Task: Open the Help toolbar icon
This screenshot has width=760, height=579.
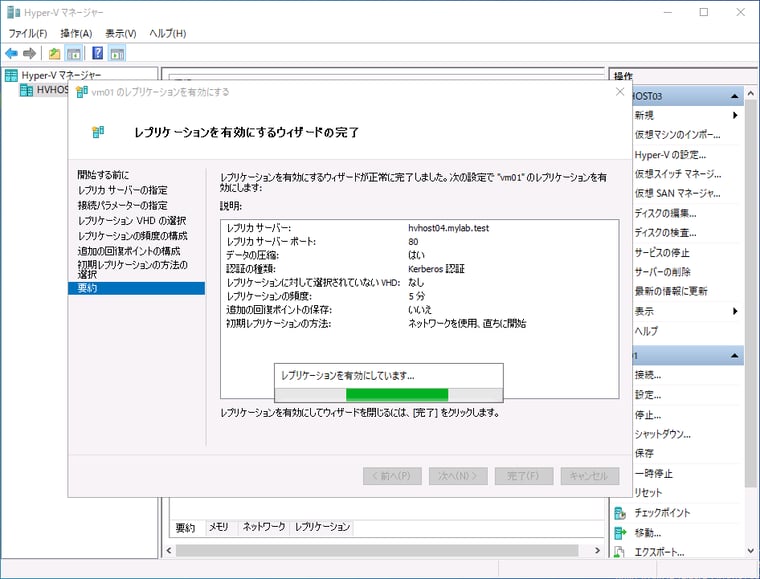Action: tap(97, 53)
